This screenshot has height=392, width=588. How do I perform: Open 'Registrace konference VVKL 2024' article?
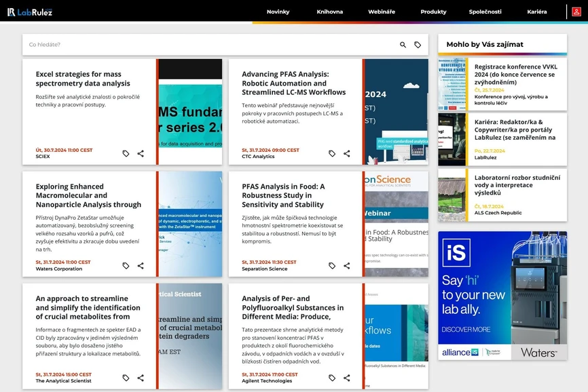pos(516,74)
